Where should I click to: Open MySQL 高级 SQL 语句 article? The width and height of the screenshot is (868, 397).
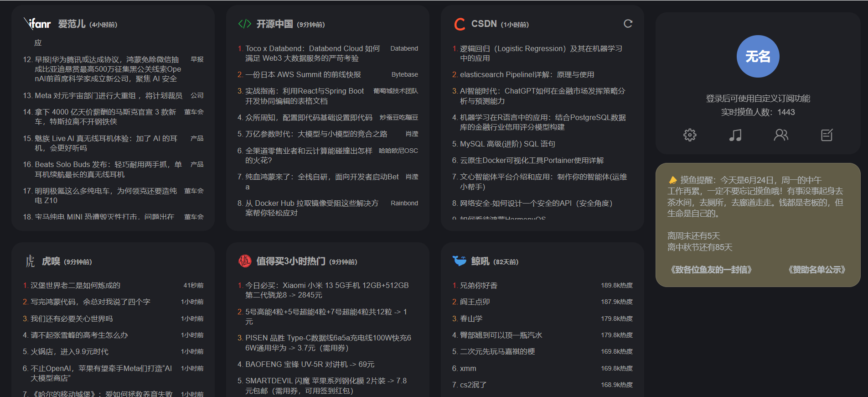click(507, 144)
